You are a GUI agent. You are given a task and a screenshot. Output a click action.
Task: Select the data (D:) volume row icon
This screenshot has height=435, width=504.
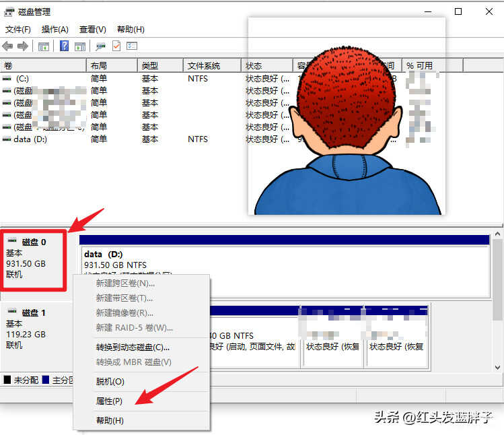point(7,139)
